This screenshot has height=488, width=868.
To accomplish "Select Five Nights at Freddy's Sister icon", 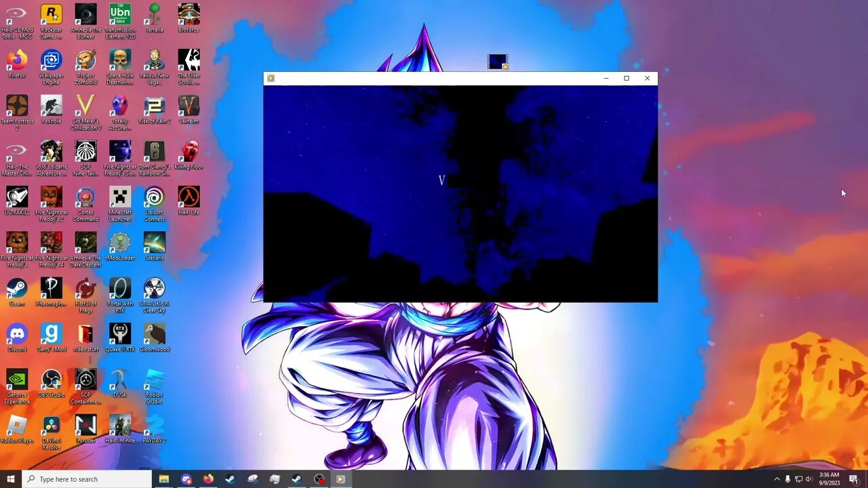I will tap(120, 159).
